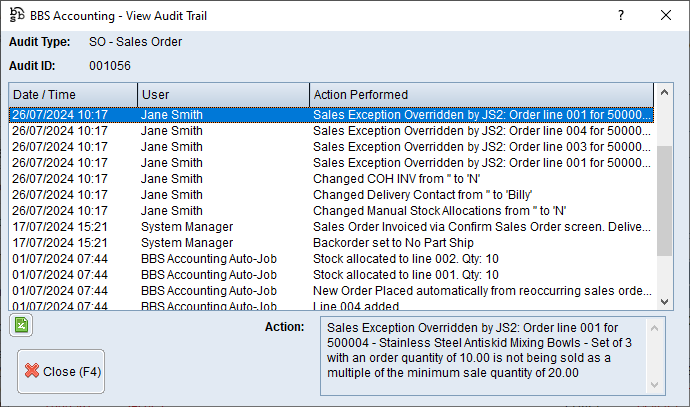Sort by the User column header

click(223, 94)
